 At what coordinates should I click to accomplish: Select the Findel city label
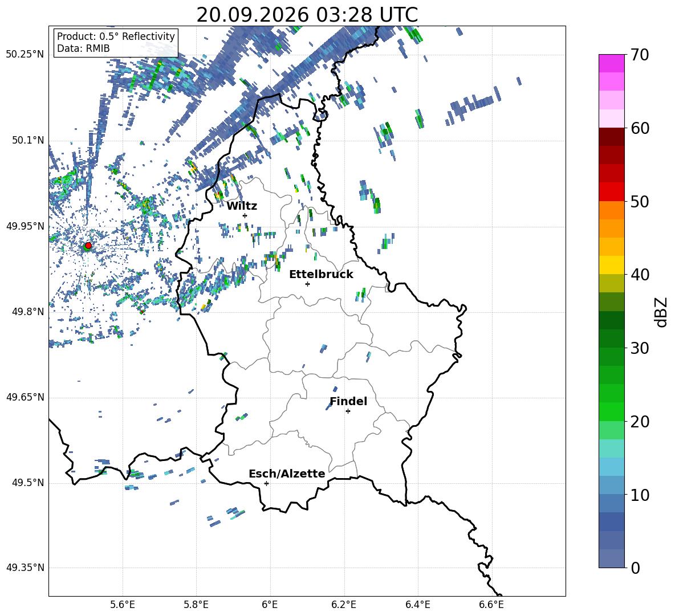(x=348, y=401)
